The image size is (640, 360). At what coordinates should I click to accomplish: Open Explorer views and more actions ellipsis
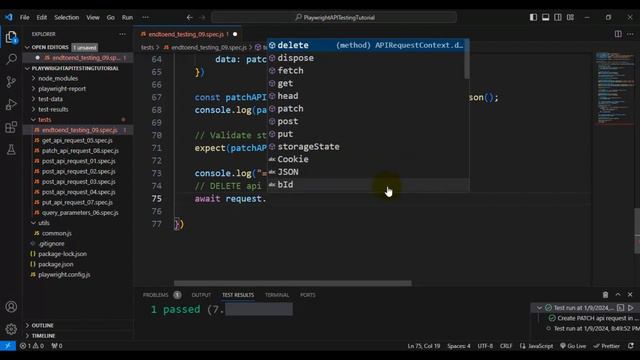point(122,34)
